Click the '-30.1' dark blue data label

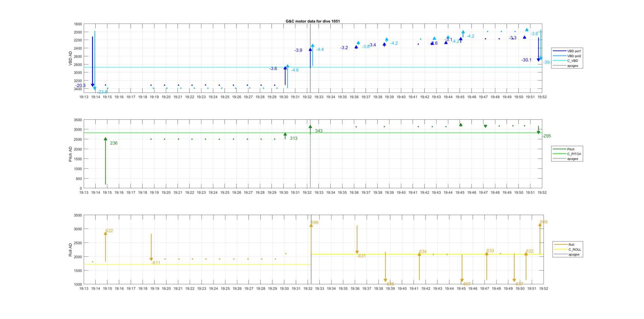(x=526, y=60)
